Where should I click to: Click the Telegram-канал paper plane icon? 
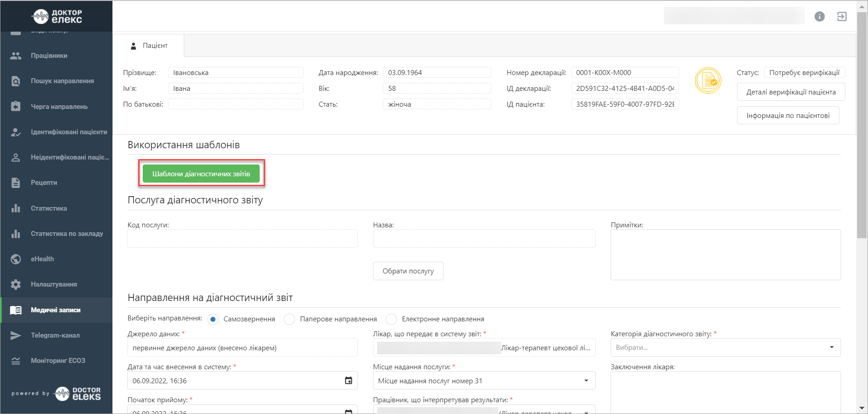pos(16,335)
